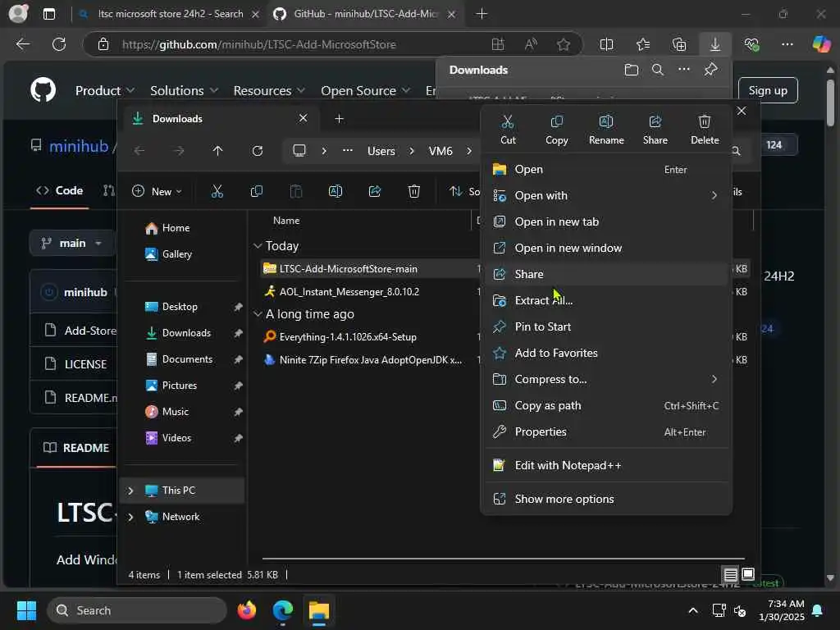The image size is (840, 630).
Task: Collapse the Today group
Action: (x=258, y=246)
